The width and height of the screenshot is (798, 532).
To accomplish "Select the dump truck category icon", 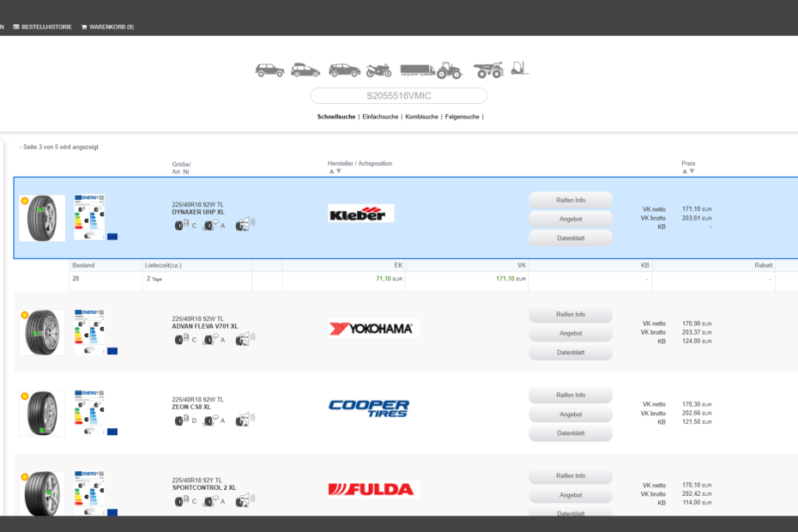I will click(x=488, y=70).
